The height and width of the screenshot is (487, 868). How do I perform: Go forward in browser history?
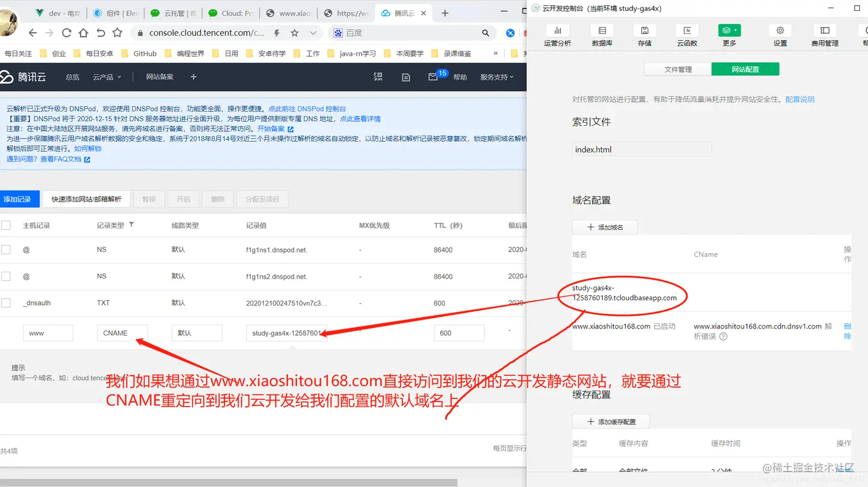(49, 33)
